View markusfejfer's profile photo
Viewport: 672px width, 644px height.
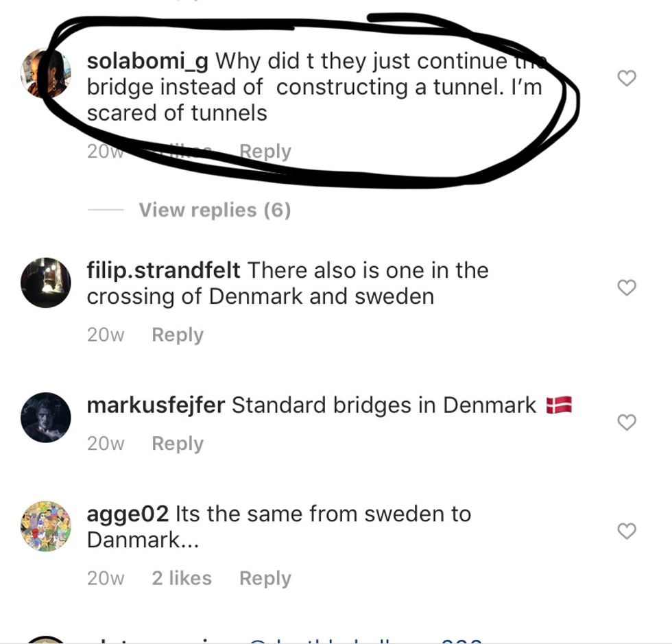(45, 417)
